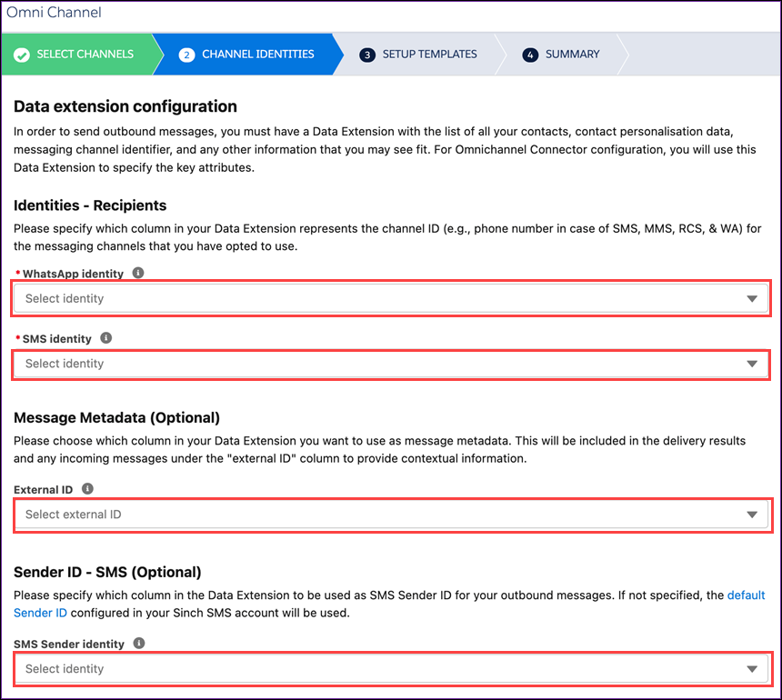Click the External ID dropdown arrow
This screenshot has width=782, height=700.
[x=752, y=515]
